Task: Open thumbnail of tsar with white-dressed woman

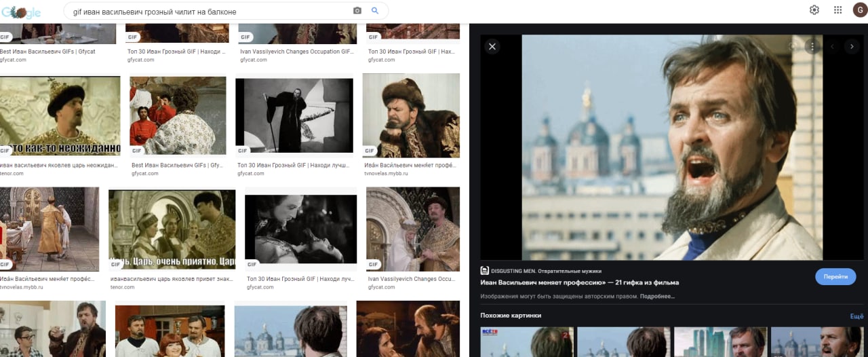Action: tap(413, 229)
